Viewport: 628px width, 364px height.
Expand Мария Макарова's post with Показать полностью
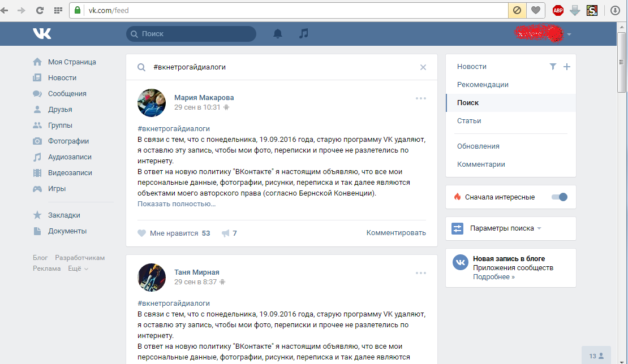(x=177, y=203)
